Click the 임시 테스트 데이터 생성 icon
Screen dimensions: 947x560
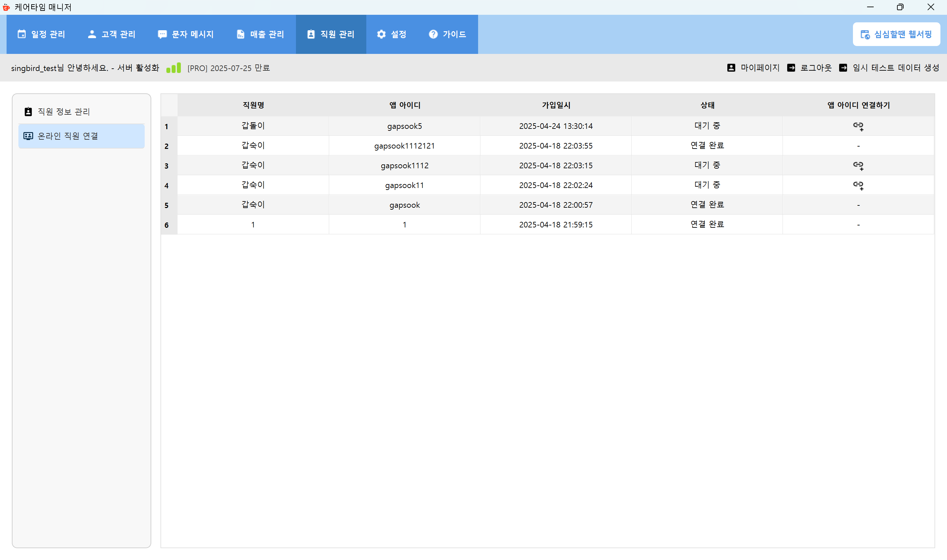tap(843, 68)
